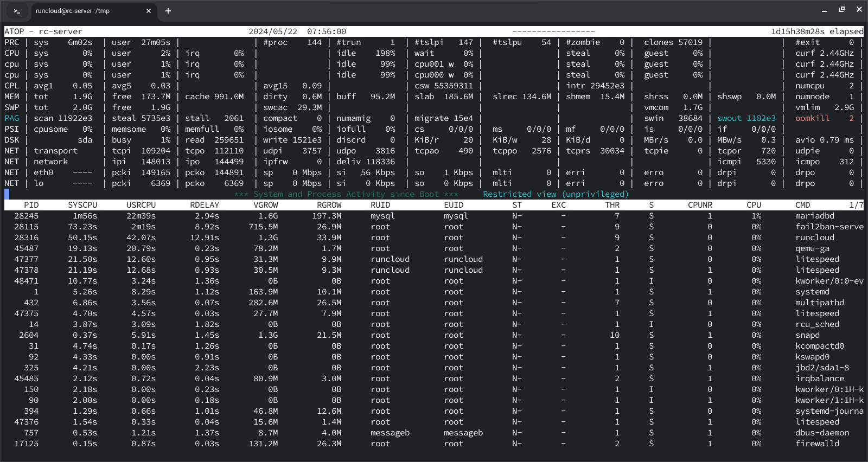The image size is (868, 462).
Task: Click the highlighted PAG memory label
Action: coord(12,118)
